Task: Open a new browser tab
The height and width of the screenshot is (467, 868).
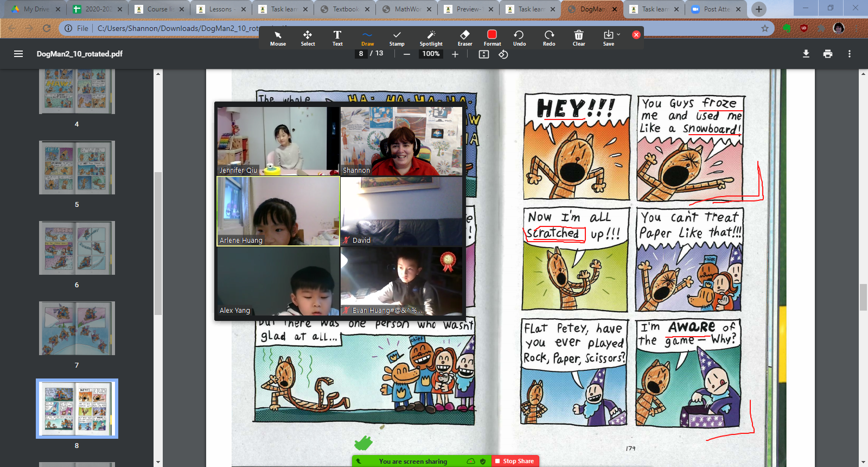Action: pos(759,9)
